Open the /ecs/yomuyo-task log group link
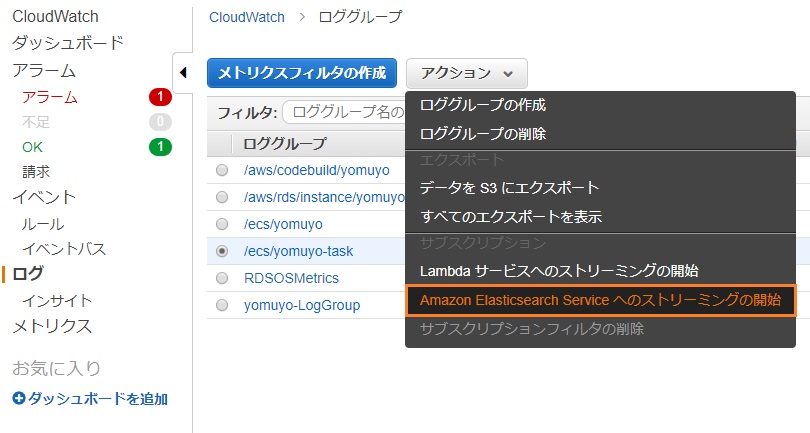This screenshot has height=433, width=810. pos(299,251)
